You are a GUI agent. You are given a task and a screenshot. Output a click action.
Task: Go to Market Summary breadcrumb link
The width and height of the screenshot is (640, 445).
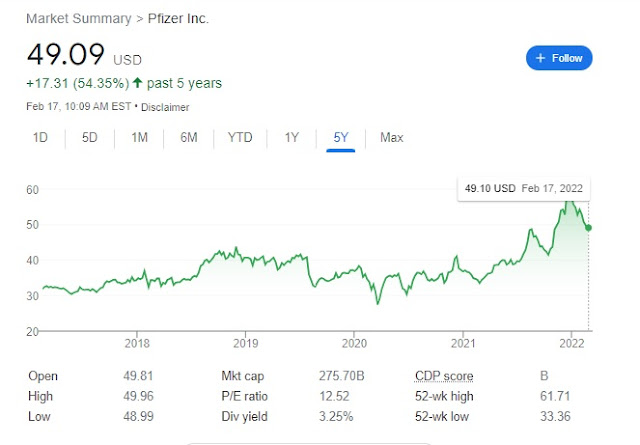pyautogui.click(x=79, y=19)
